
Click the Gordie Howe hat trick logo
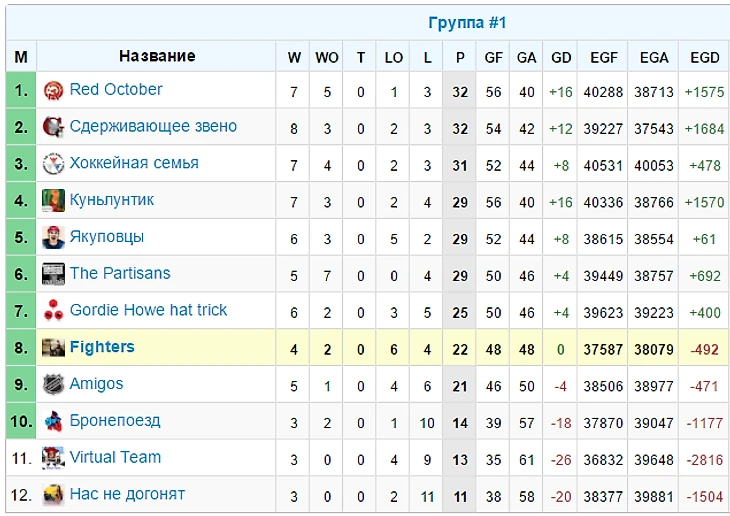coord(53,311)
